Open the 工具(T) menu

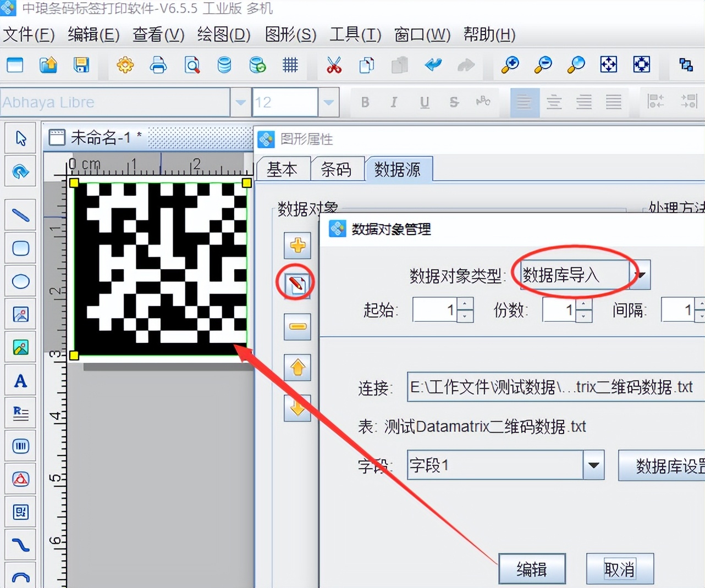point(355,35)
